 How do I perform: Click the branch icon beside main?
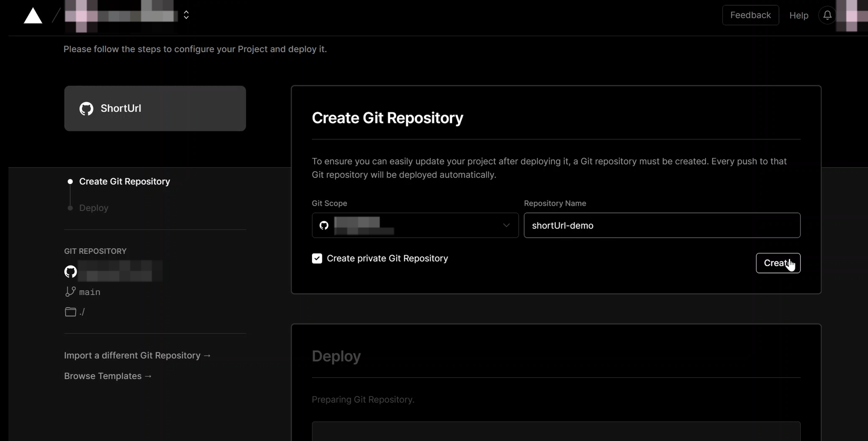(x=70, y=291)
